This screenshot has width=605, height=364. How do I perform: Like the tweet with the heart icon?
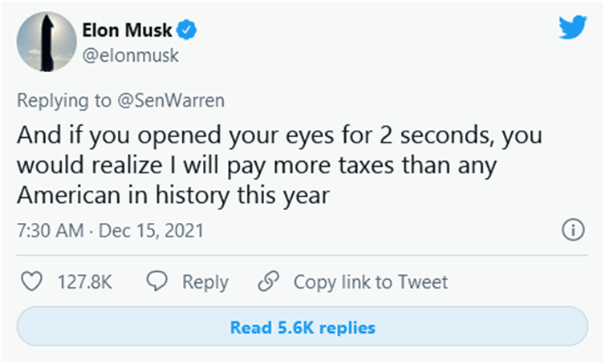click(31, 281)
